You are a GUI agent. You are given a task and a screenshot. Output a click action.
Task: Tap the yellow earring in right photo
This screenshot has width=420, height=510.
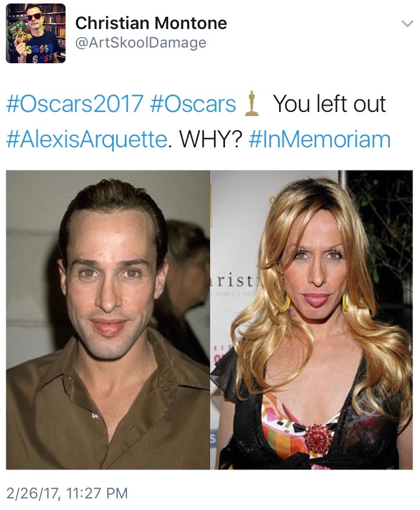point(284,303)
